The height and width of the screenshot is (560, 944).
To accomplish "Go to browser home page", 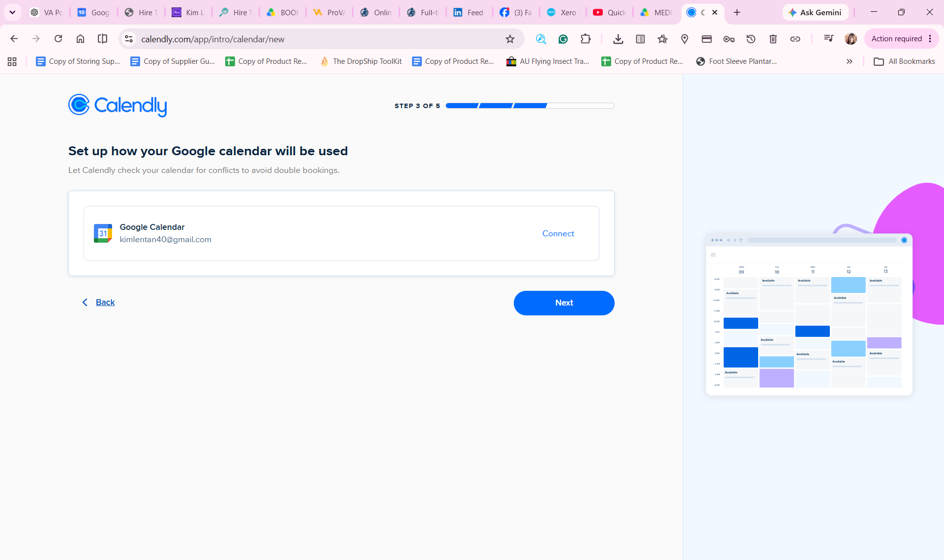I will [80, 39].
